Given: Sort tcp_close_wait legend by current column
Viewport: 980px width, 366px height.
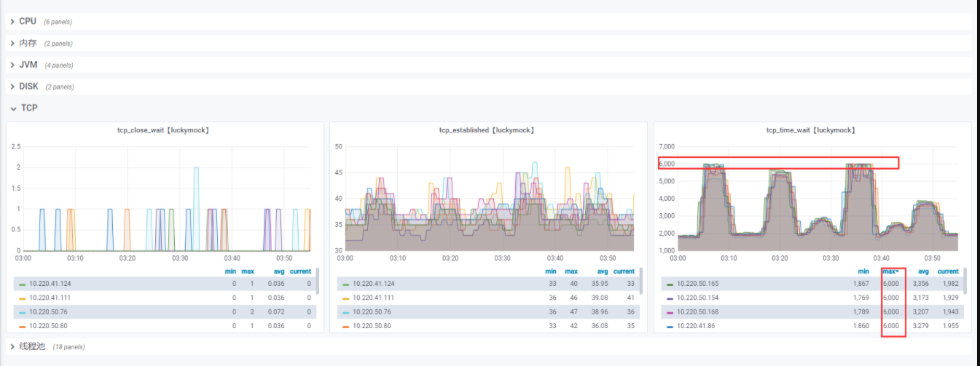Looking at the screenshot, I should 300,271.
